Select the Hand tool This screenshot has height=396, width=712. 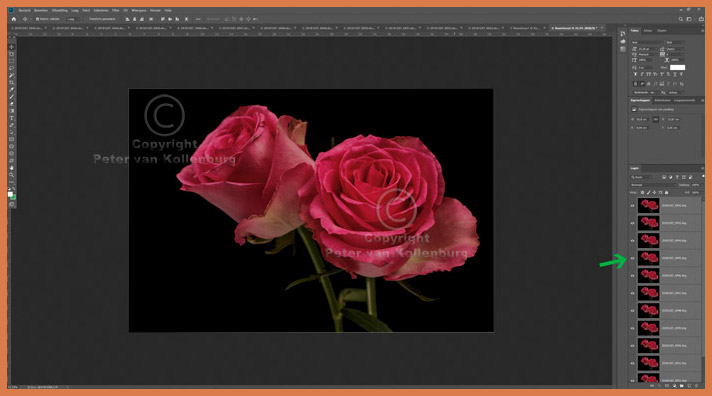click(11, 168)
